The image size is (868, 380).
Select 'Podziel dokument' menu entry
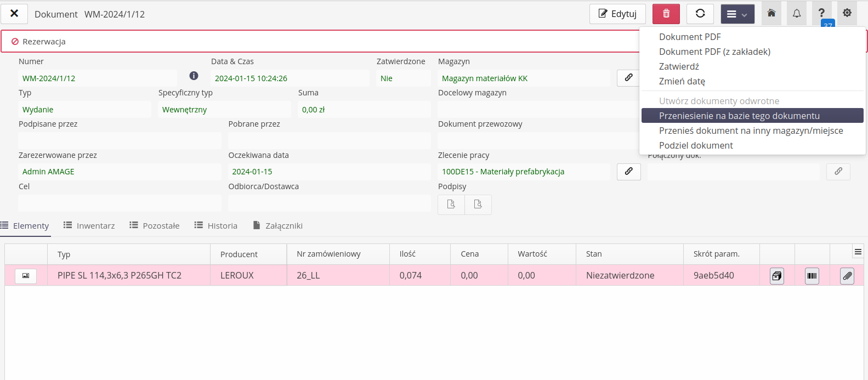[695, 145]
